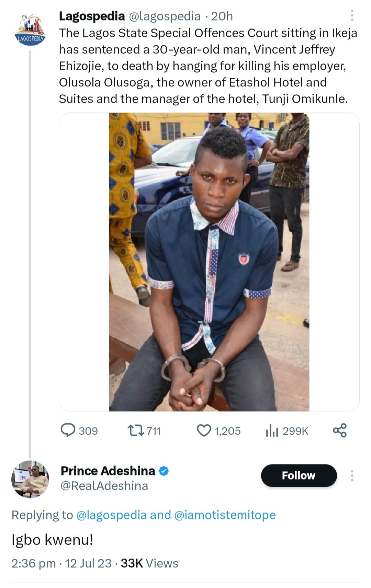Viewport: 371px width, 588px height.
Task: Click the 2:36 pm 12 Jul 23 timestamp
Action: [x=61, y=563]
